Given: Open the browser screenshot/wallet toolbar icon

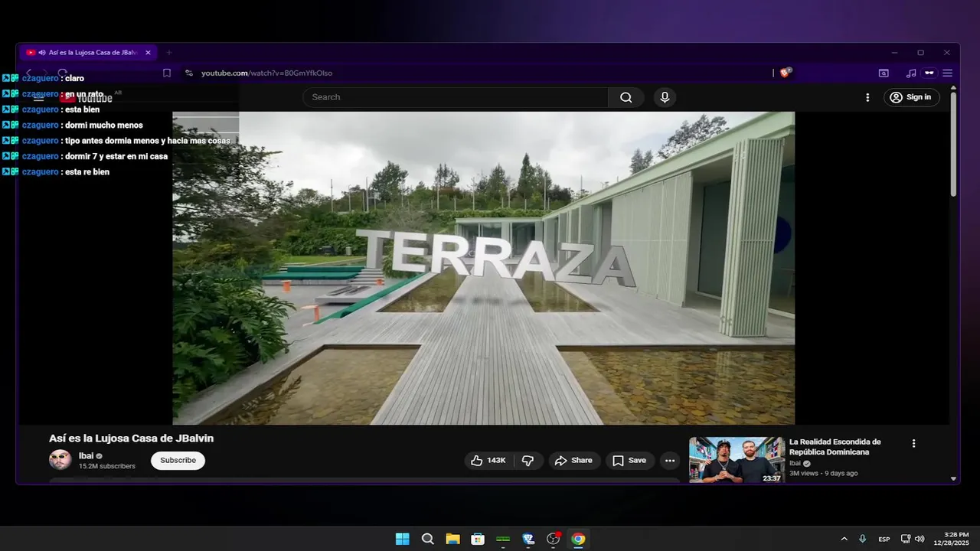Looking at the screenshot, I should (884, 73).
